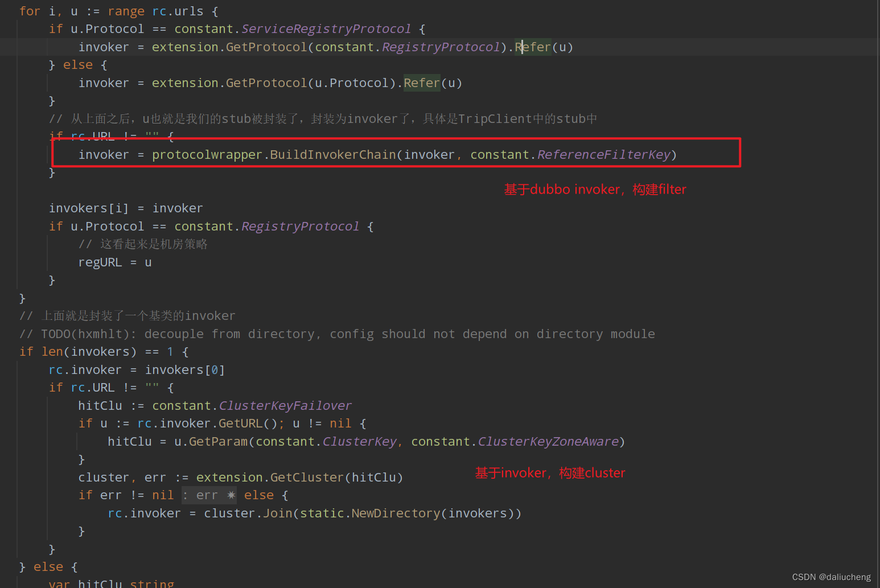
Task: Select the ReferenceFilterKey constant
Action: [604, 155]
